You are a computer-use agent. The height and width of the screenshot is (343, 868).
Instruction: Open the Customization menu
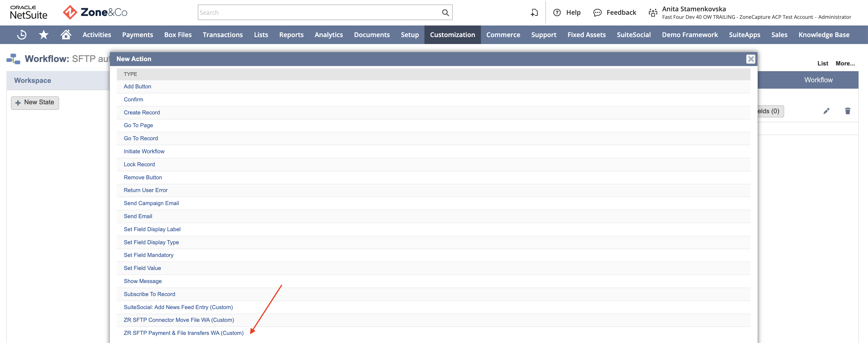[x=452, y=35]
